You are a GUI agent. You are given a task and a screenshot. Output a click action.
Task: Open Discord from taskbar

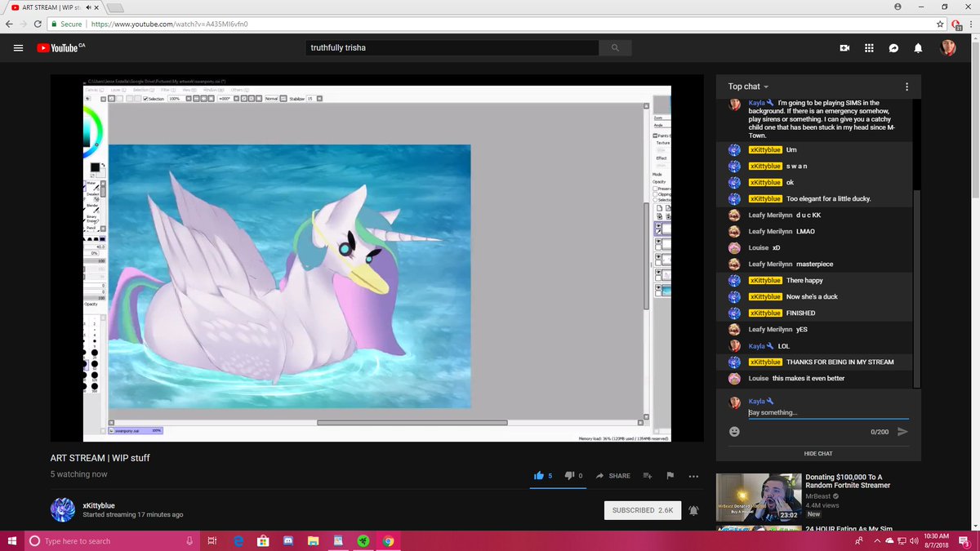pyautogui.click(x=288, y=540)
